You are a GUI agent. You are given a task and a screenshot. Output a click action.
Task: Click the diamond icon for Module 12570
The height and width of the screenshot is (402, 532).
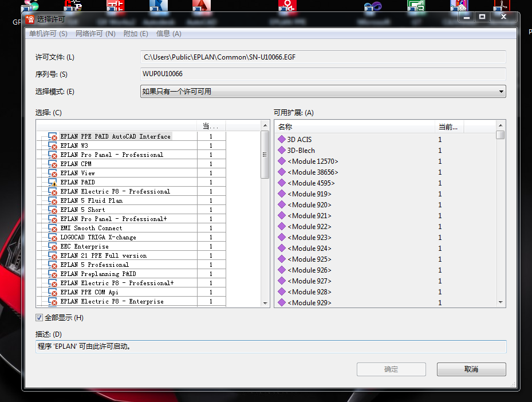(281, 161)
